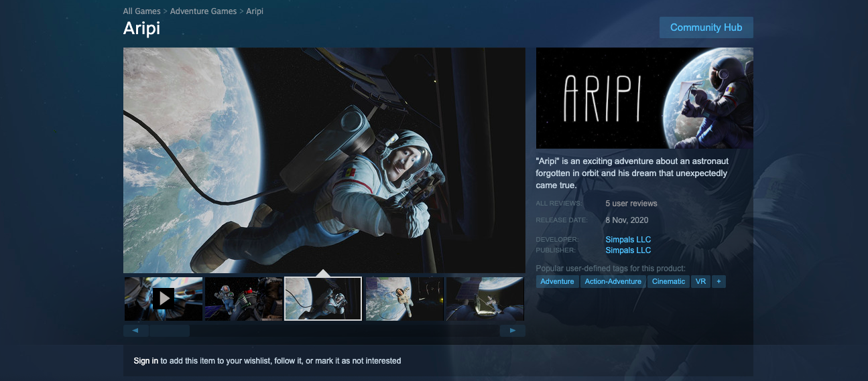The width and height of the screenshot is (868, 381).
Task: Click the Action-Adventure tag
Action: click(x=613, y=281)
